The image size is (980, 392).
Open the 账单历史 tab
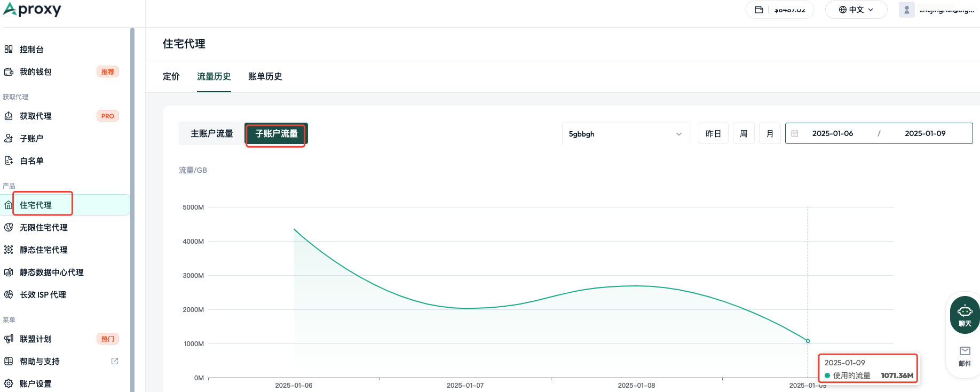[x=265, y=76]
